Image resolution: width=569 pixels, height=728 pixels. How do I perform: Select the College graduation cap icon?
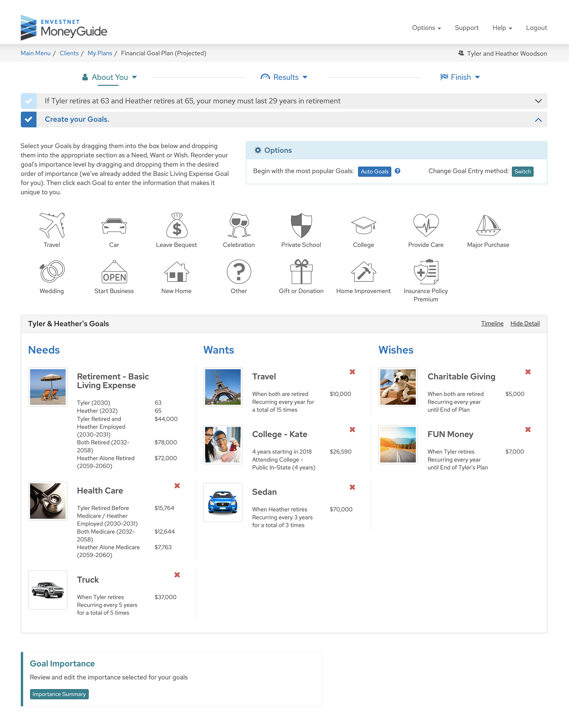pos(364,226)
